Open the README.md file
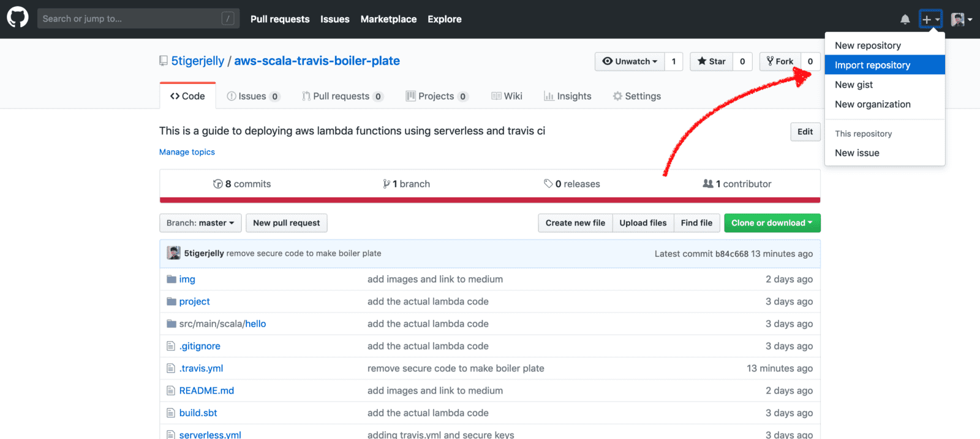Screen dimensions: 980x439 pyautogui.click(x=206, y=391)
